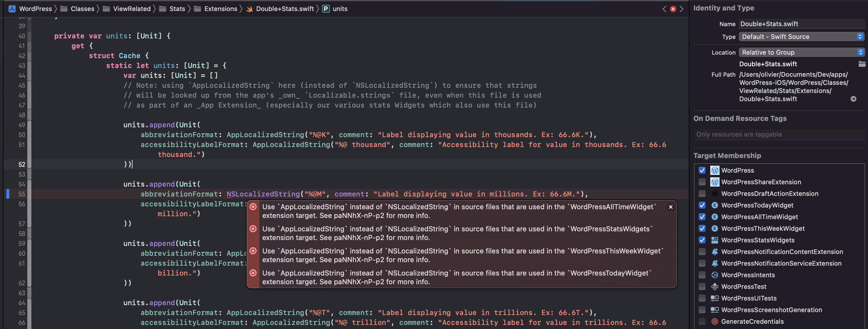This screenshot has height=329, width=868.
Task: Open the Location dropdown Relative to Group
Action: click(802, 53)
